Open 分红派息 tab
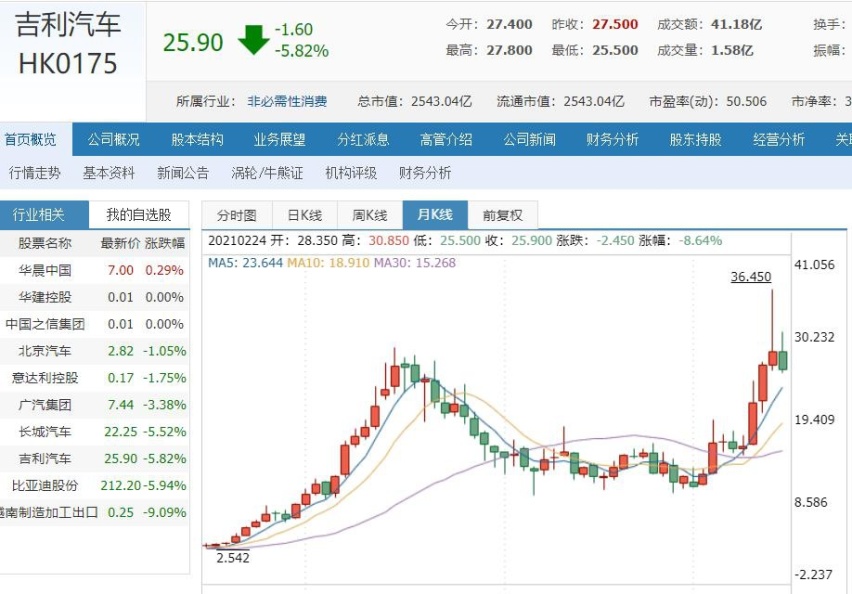 point(363,140)
